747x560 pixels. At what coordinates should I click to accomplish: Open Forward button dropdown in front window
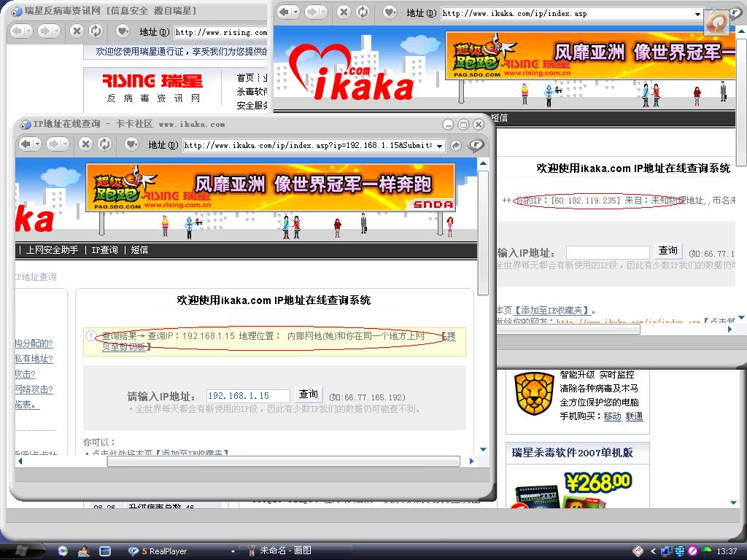(65, 144)
